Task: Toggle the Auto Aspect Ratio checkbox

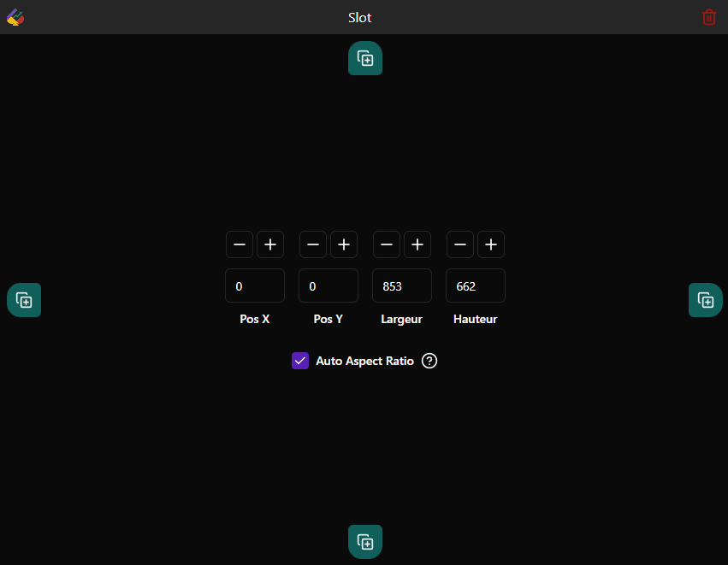Action: tap(300, 361)
